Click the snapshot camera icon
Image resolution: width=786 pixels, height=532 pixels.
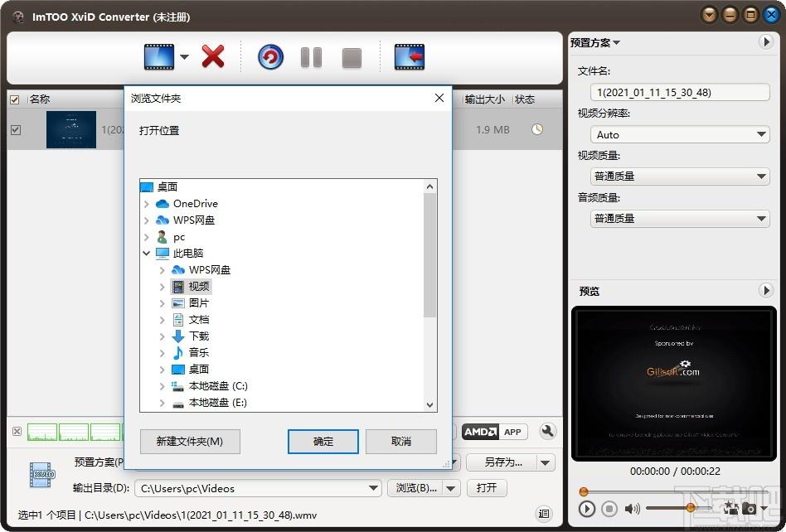pyautogui.click(x=749, y=509)
